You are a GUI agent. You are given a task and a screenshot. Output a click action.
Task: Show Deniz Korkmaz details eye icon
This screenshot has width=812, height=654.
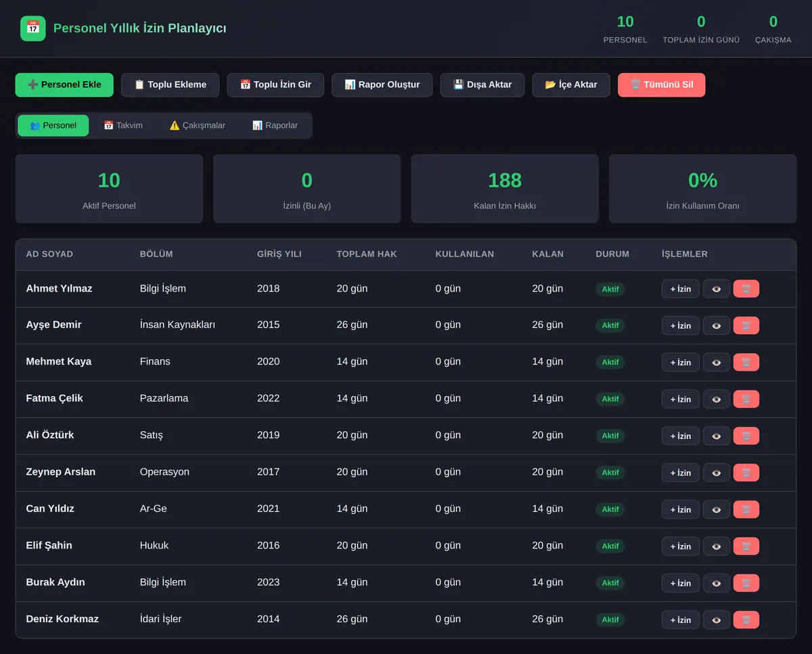[717, 620]
